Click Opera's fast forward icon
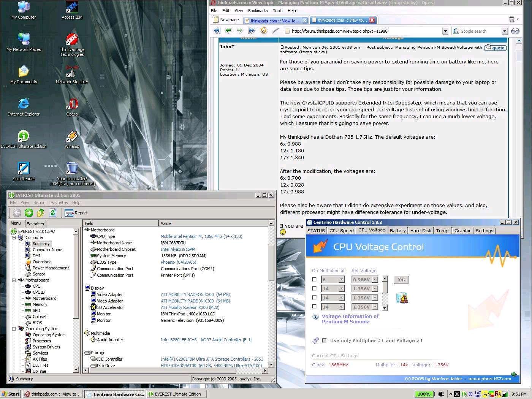This screenshot has height=399, width=532. [x=252, y=31]
